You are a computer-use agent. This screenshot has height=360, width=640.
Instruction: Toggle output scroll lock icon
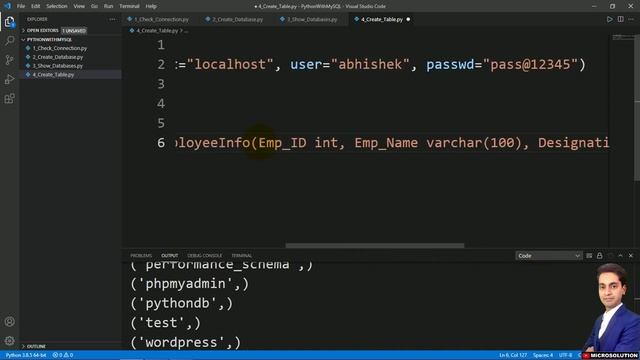[x=599, y=256]
